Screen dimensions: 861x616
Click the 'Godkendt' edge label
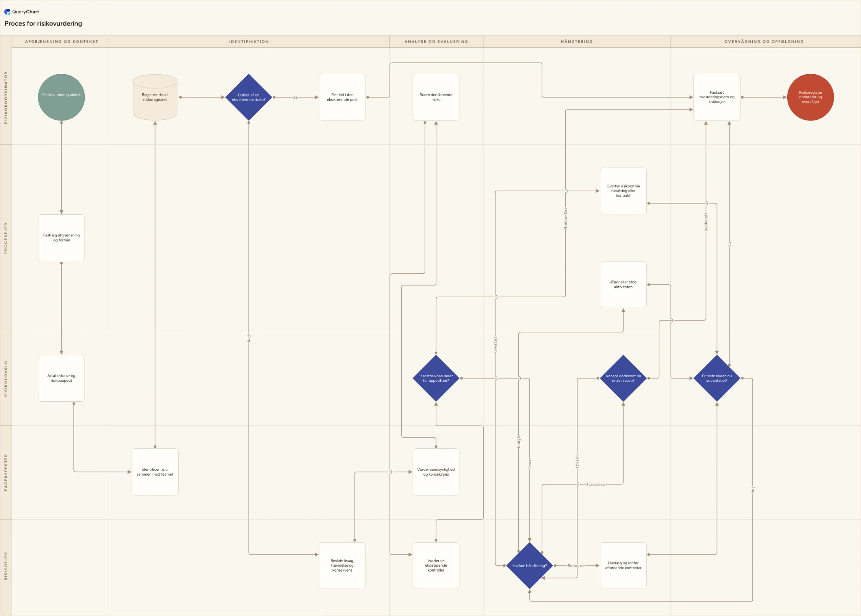[706, 222]
